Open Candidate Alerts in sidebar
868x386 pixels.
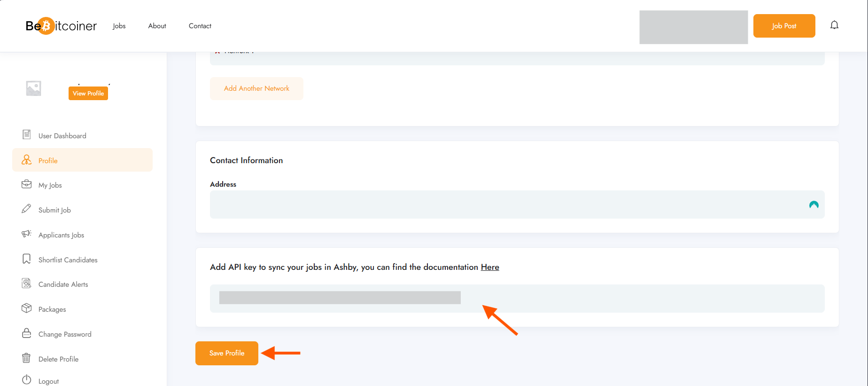(63, 284)
